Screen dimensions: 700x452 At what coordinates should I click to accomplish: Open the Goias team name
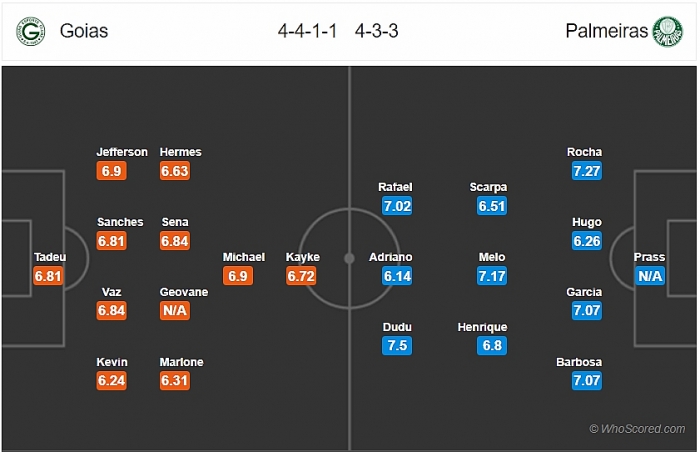pos(84,31)
